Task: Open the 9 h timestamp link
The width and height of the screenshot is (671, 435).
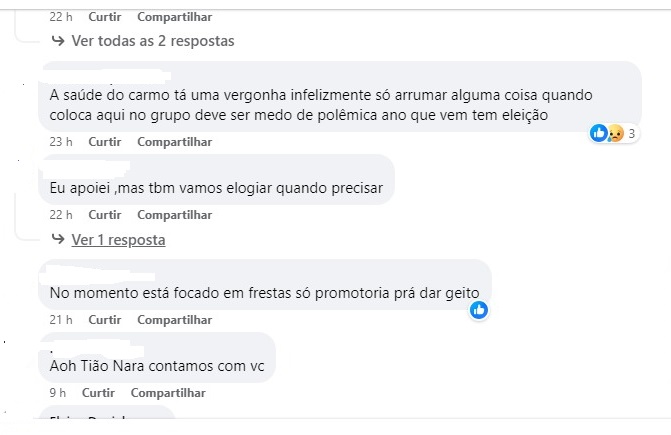Action: (57, 393)
